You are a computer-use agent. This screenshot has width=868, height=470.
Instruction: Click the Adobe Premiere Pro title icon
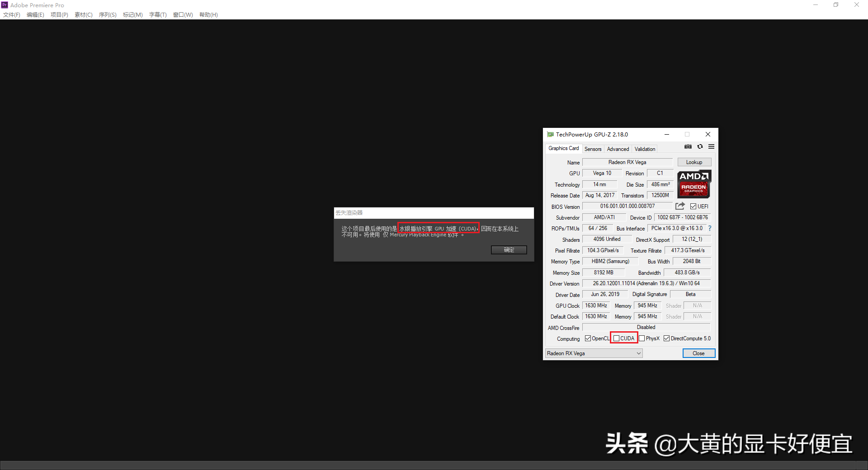pyautogui.click(x=5, y=5)
